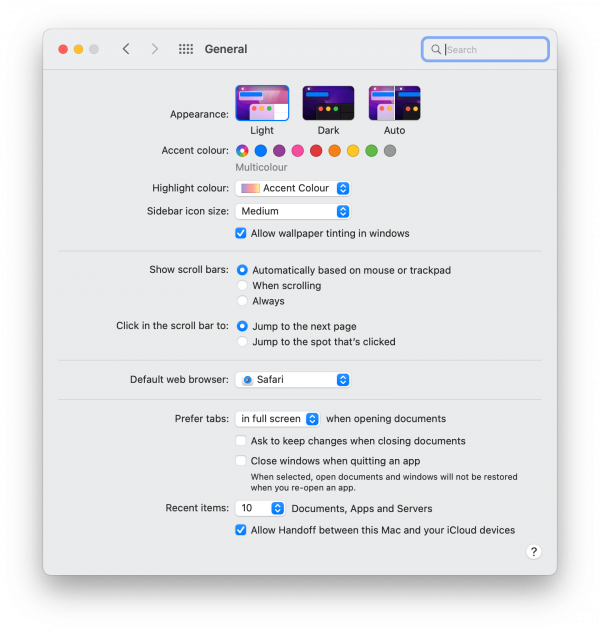Select the Light appearance thumbnail
600x632 pixels.
pos(262,103)
